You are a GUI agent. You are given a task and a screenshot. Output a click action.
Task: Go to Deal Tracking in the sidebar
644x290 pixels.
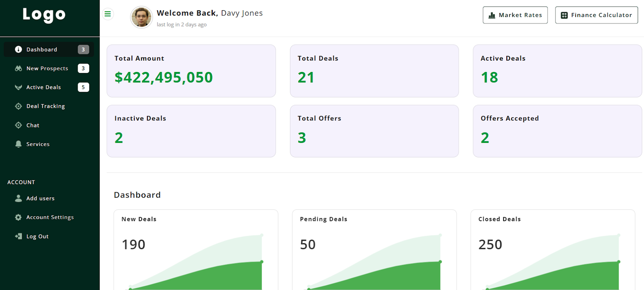45,106
